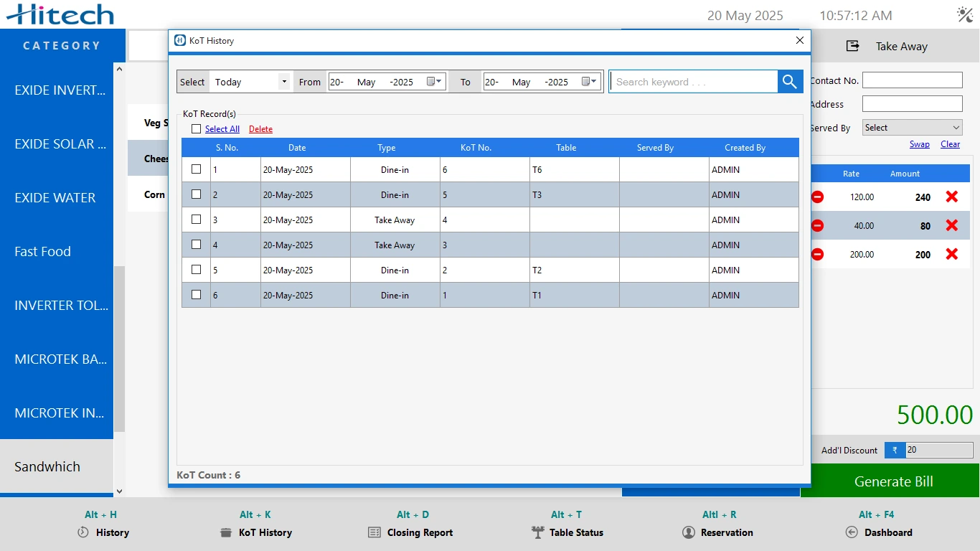Click the magnifier search button in KoT History
The height and width of the screenshot is (551, 980).
(790, 82)
